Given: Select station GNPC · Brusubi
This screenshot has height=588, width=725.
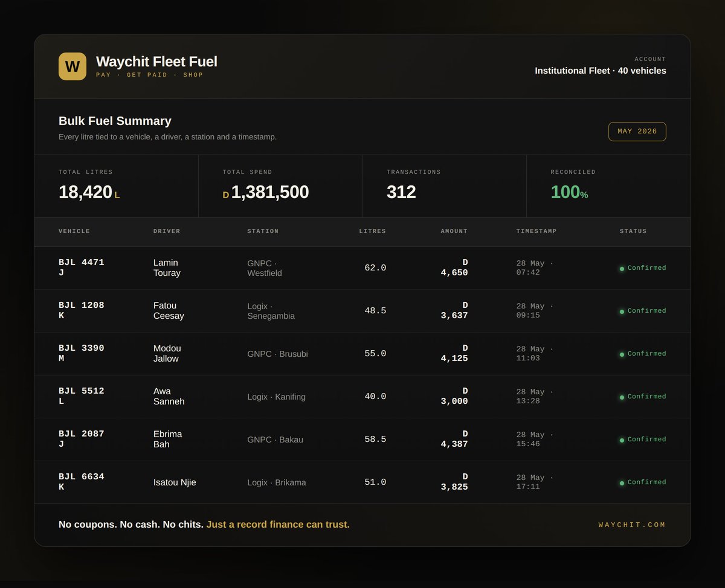Looking at the screenshot, I should tap(277, 354).
